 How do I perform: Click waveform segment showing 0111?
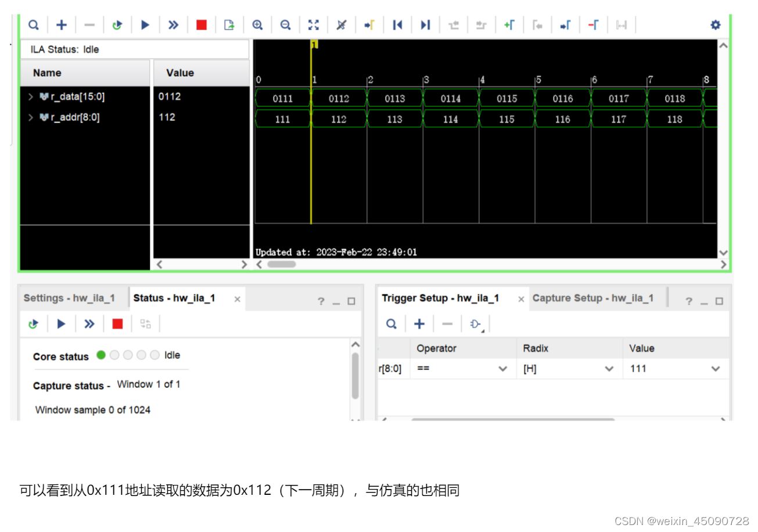(x=283, y=99)
